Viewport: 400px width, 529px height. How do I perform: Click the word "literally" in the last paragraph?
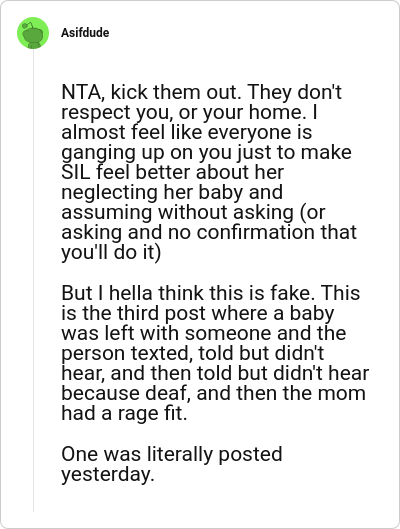[x=180, y=454]
